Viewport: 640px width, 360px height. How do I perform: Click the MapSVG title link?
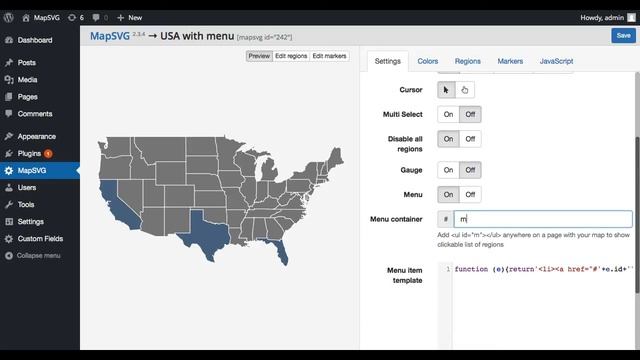[110, 36]
